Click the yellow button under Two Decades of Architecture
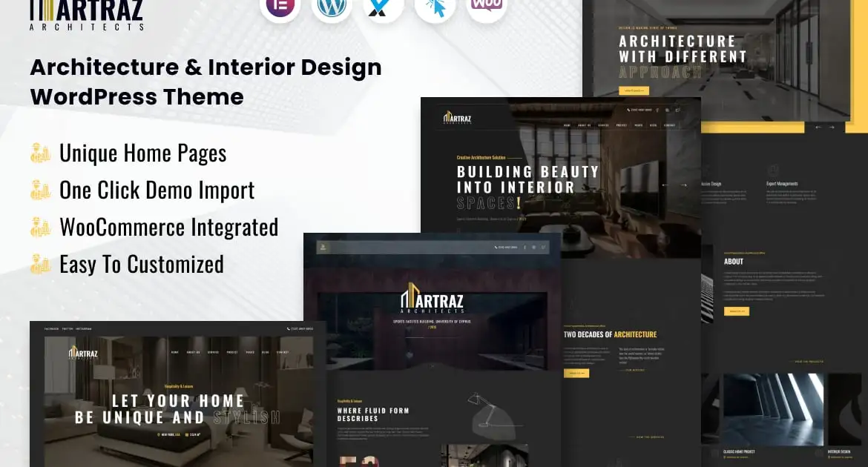 tap(576, 374)
